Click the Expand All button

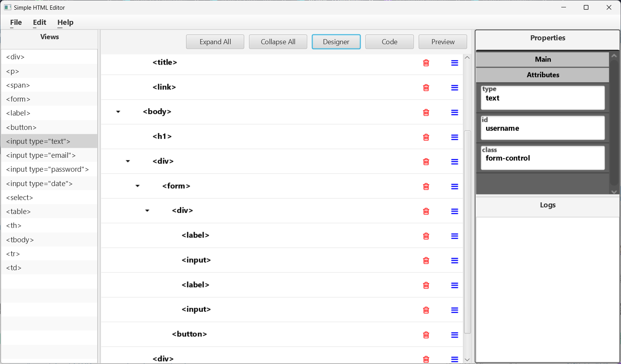[215, 42]
